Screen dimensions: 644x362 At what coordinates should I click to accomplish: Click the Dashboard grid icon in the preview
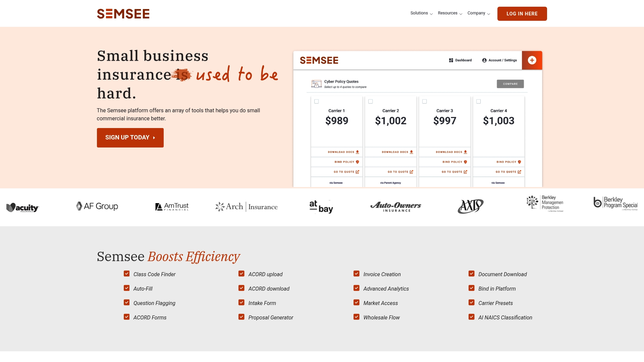[451, 60]
